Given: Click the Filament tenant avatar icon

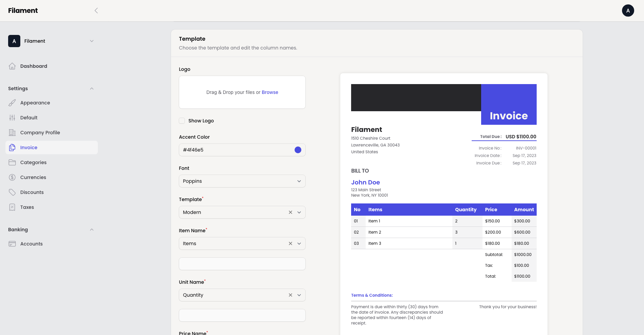Looking at the screenshot, I should click(x=14, y=41).
